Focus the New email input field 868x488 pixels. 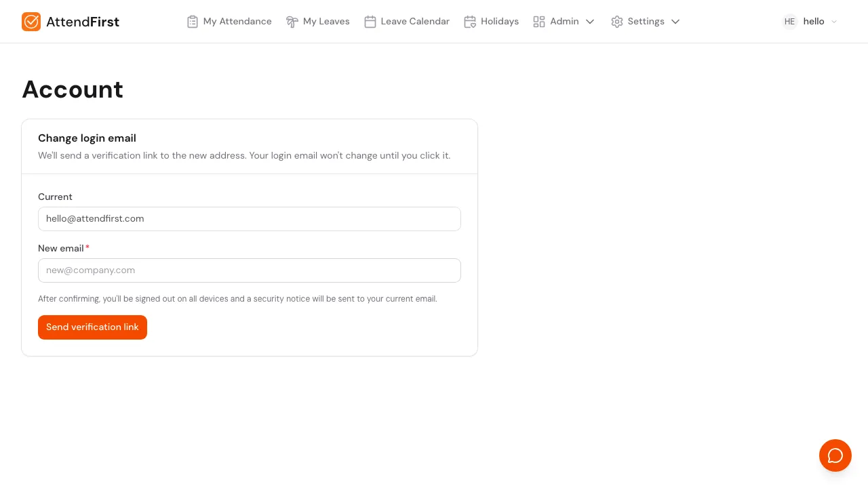point(250,270)
